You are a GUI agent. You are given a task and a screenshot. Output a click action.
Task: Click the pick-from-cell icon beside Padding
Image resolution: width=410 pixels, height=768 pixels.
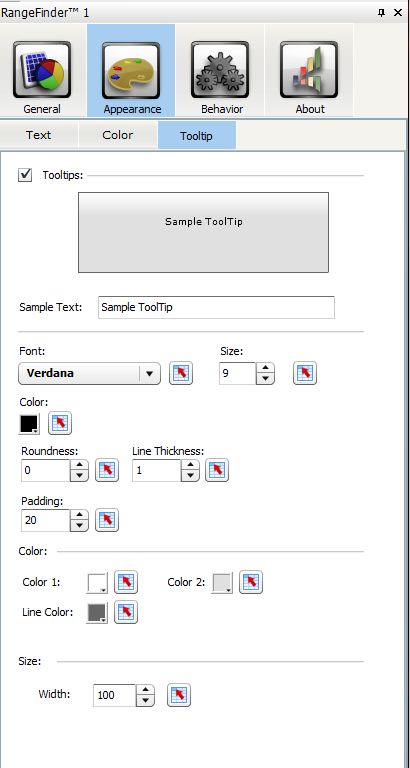click(x=107, y=520)
